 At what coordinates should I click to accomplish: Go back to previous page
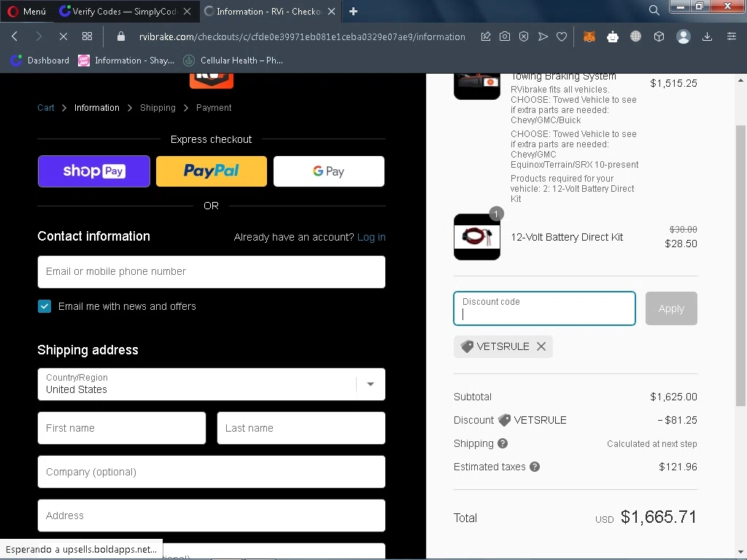pos(15,36)
